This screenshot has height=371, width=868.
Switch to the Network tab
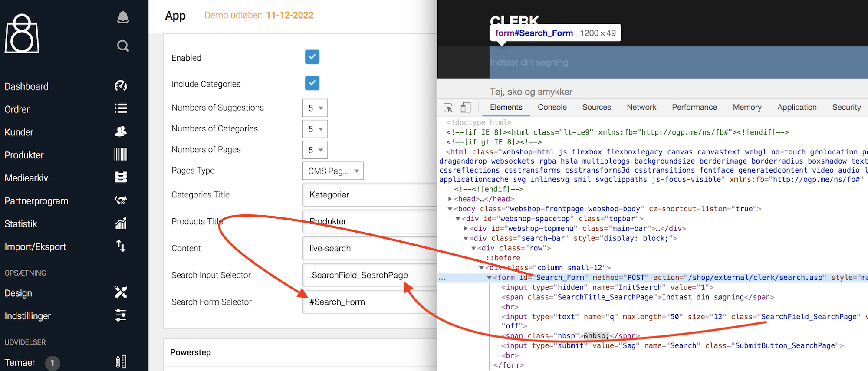(641, 107)
